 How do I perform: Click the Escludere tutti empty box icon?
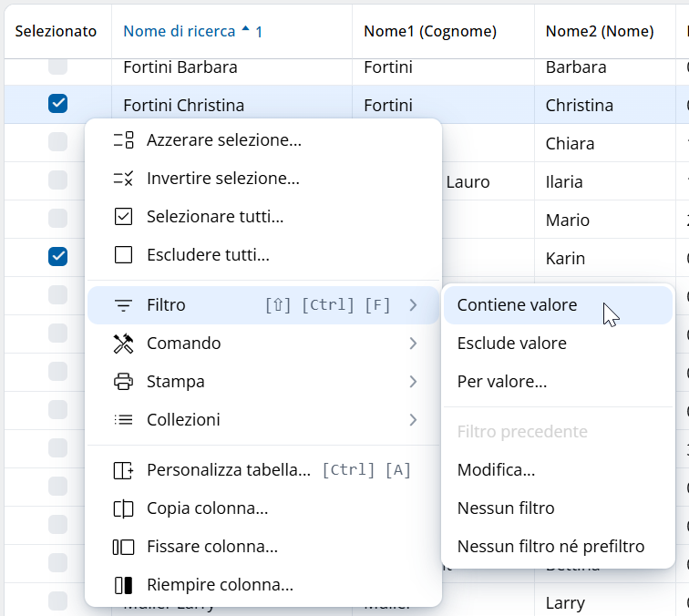[123, 255]
